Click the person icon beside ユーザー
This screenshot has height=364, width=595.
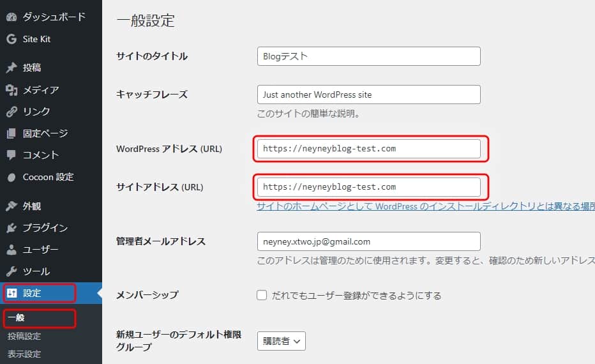click(x=11, y=250)
